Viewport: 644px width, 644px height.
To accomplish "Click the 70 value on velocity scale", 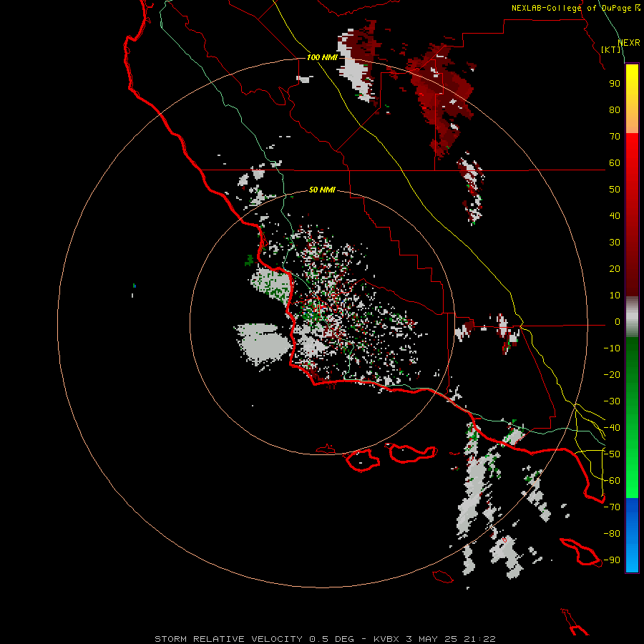I will [615, 137].
